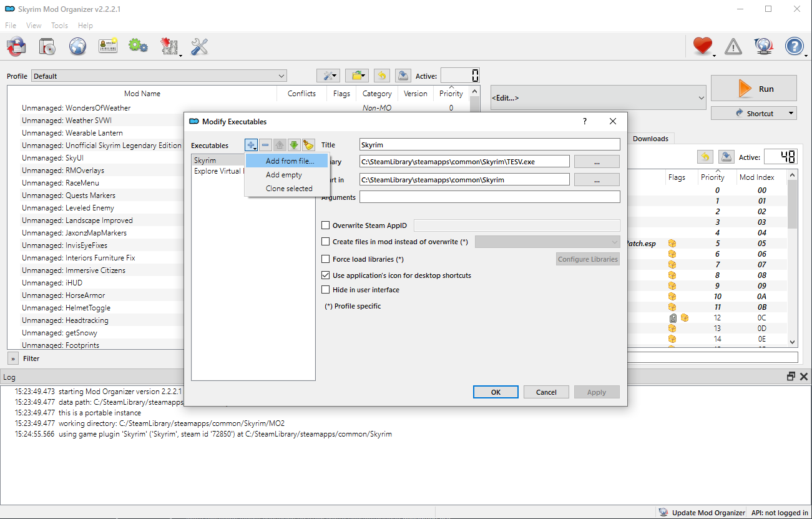Open settings wrench and screwdriver icon
The width and height of the screenshot is (812, 519).
199,46
